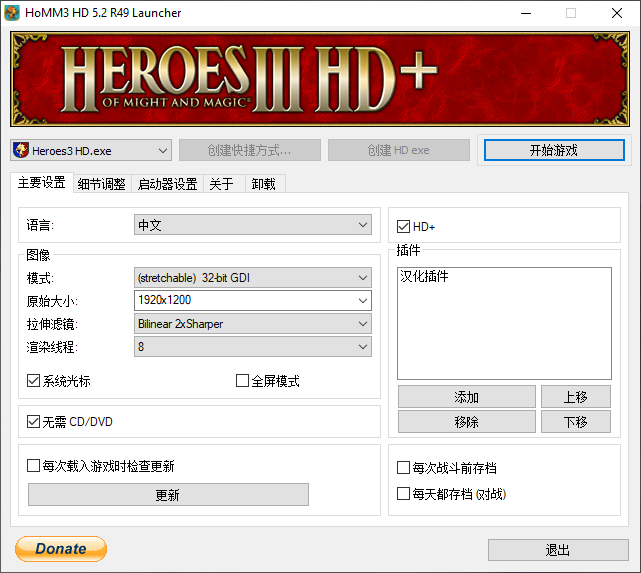Open the Heroes3 HD.exe executable dropdown
Viewport: 641px width, 573px height.
[x=91, y=150]
